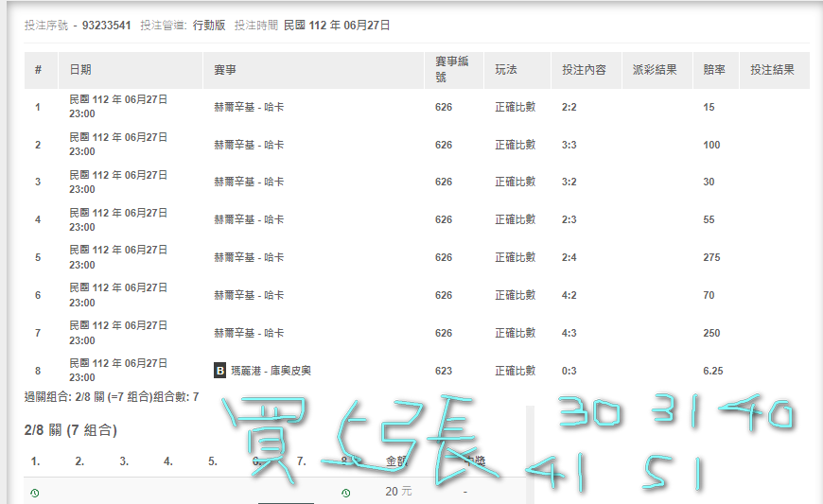Click 正確比數 play type in the 3:2 row
823x504 pixels.
pos(515,182)
